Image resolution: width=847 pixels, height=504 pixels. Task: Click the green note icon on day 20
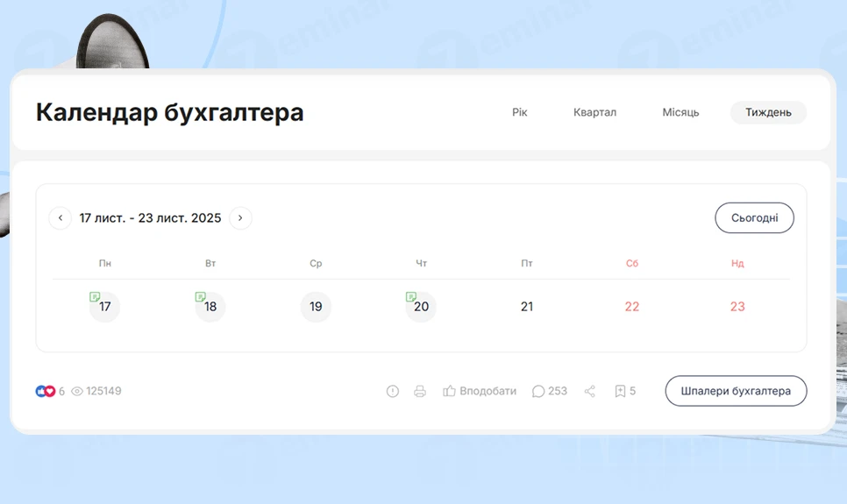tap(410, 296)
